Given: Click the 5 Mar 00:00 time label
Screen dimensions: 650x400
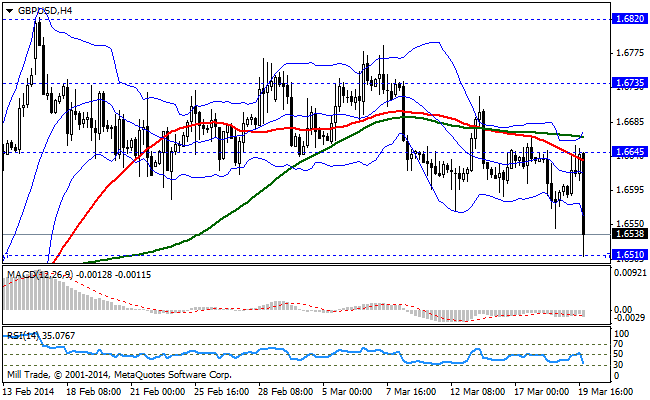Looking at the screenshot, I should [347, 392].
